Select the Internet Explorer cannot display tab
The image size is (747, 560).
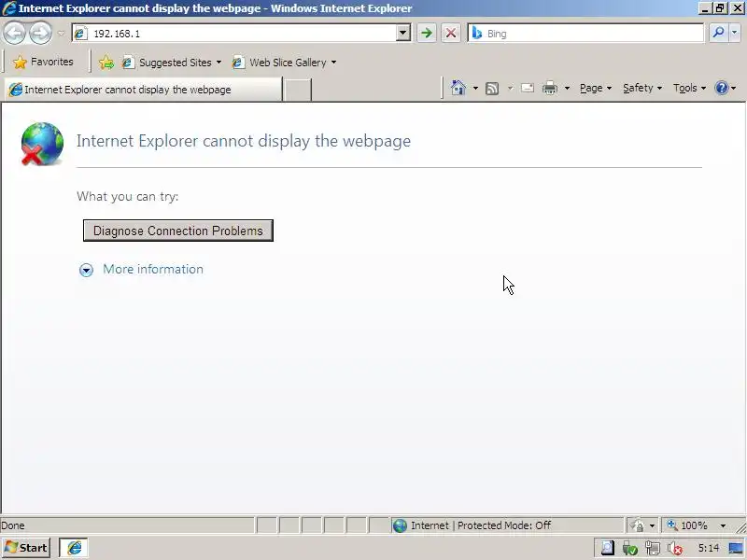pyautogui.click(x=143, y=90)
